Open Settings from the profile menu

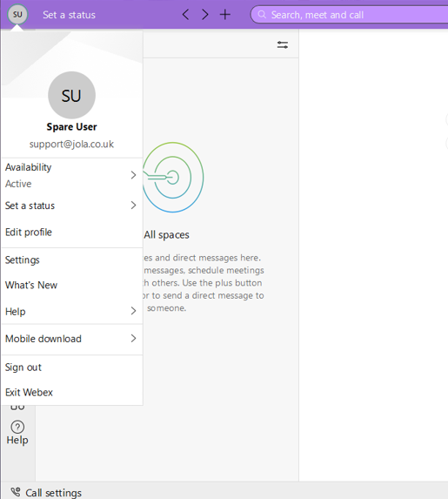pos(72,260)
